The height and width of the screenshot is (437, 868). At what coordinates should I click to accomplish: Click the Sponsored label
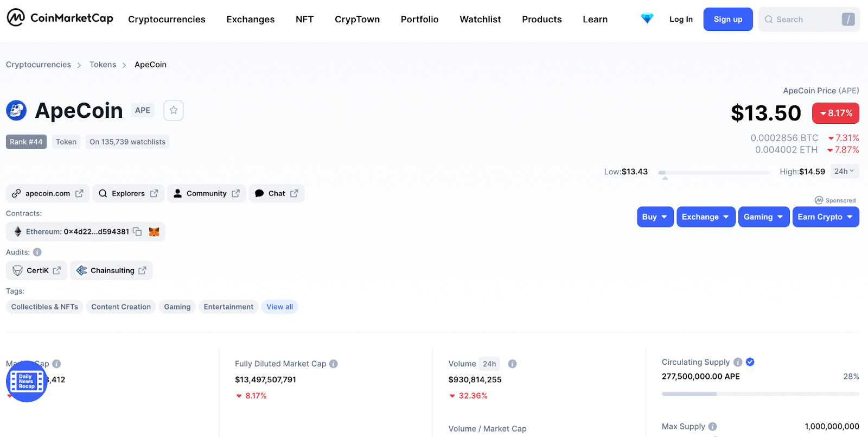[x=835, y=200]
